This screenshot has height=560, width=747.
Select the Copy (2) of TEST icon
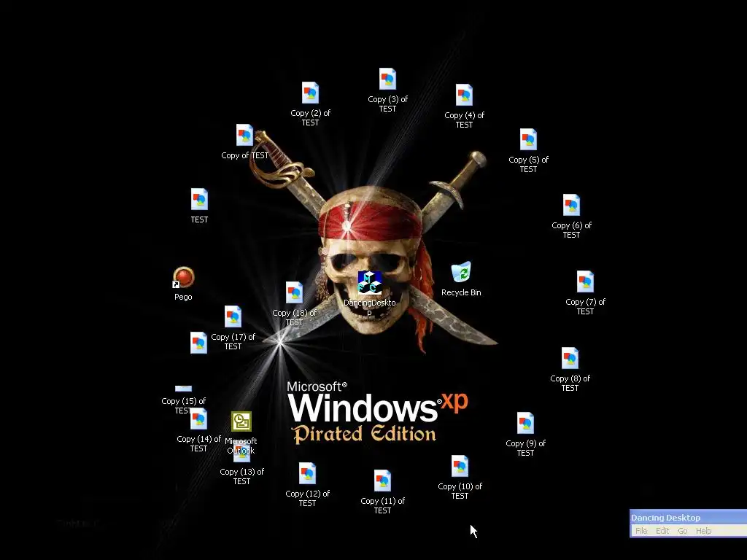click(x=310, y=93)
